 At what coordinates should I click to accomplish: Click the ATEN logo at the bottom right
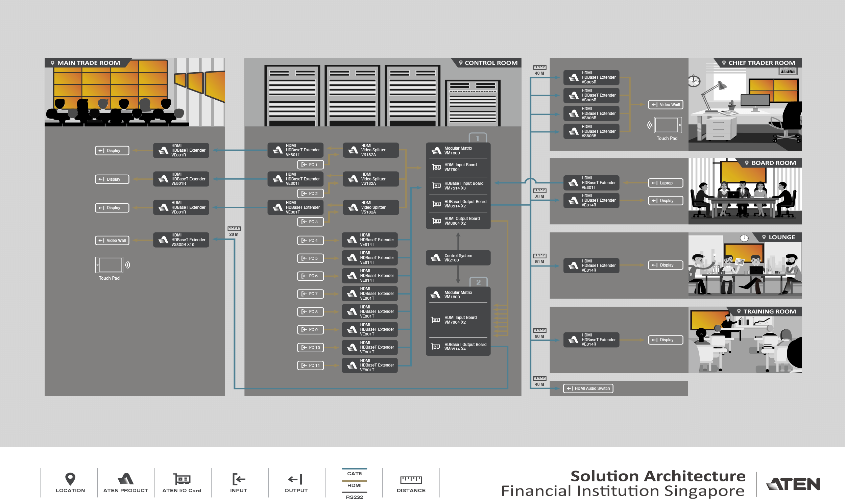tap(794, 484)
